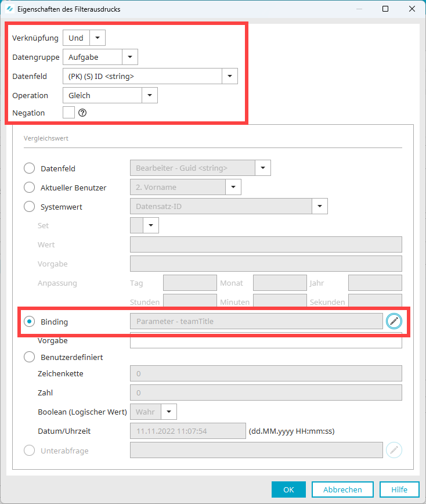The image size is (426, 504).
Task: Click the Negation help question mark icon
Action: point(82,113)
